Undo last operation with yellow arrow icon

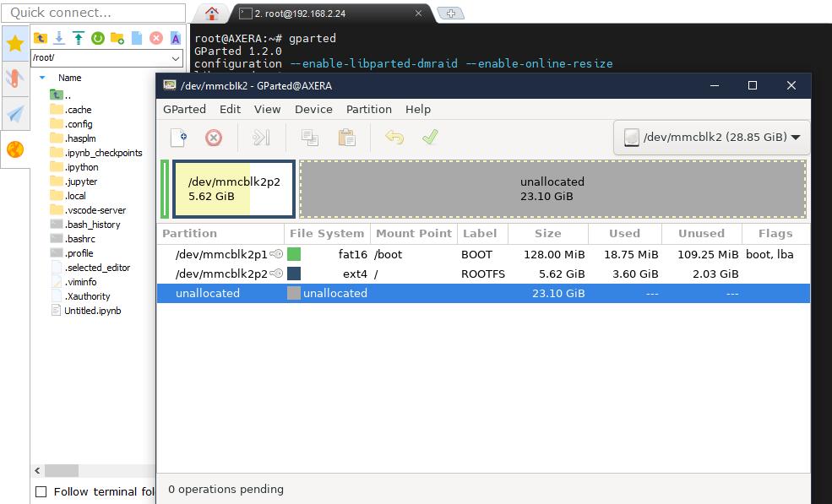[x=394, y=138]
